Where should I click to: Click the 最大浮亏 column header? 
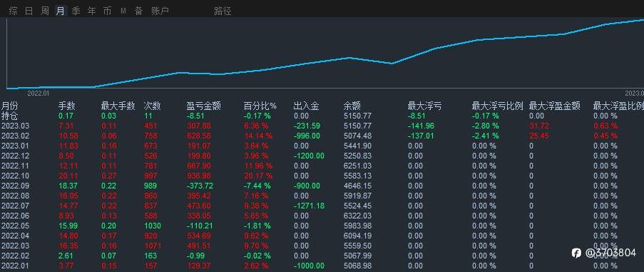tap(424, 106)
